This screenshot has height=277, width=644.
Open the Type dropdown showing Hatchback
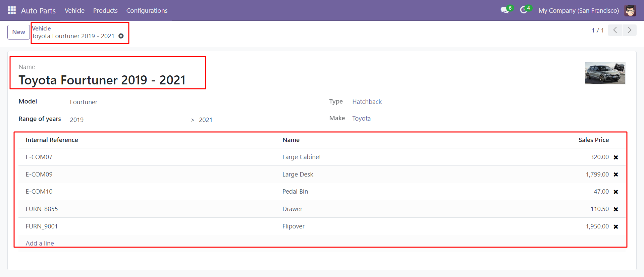(367, 102)
